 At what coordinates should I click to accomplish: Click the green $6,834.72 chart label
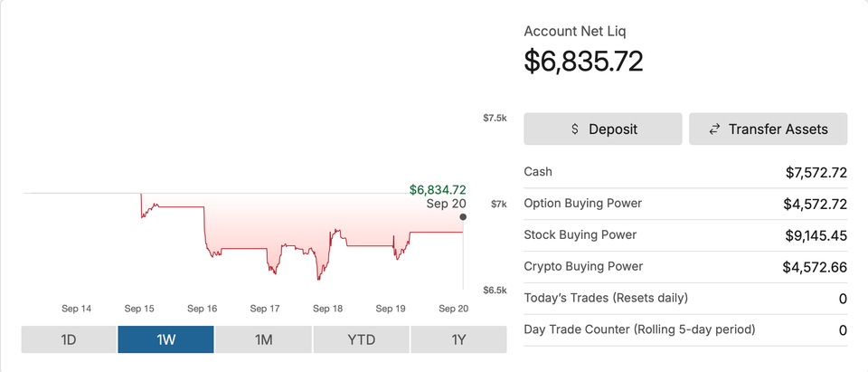(x=438, y=189)
